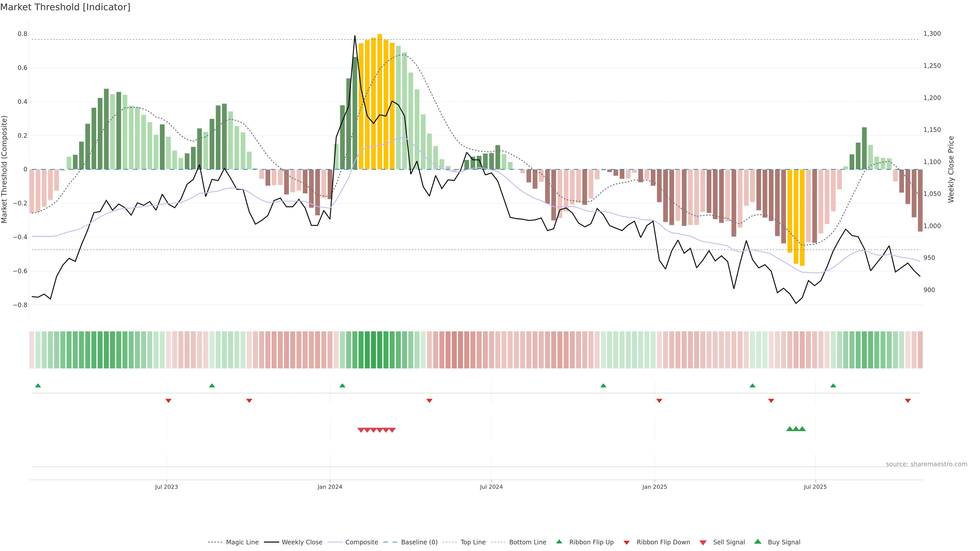Click the Jul 2025 x-axis label

pos(815,487)
